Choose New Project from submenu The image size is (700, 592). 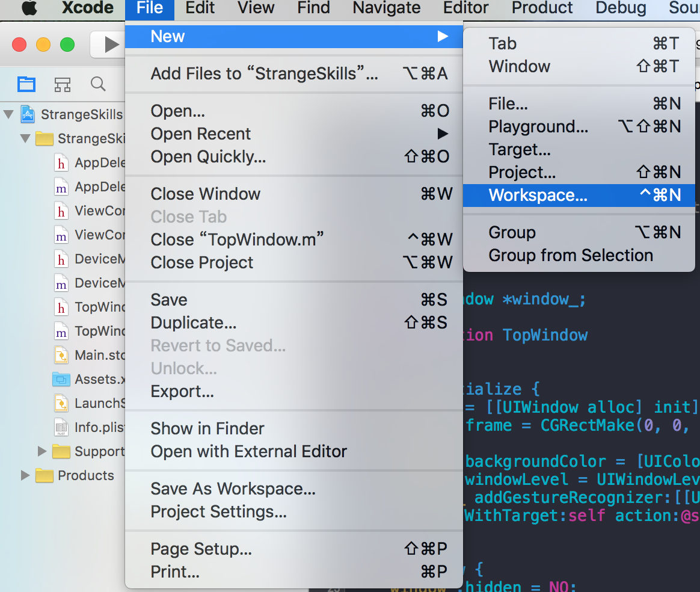[579, 172]
